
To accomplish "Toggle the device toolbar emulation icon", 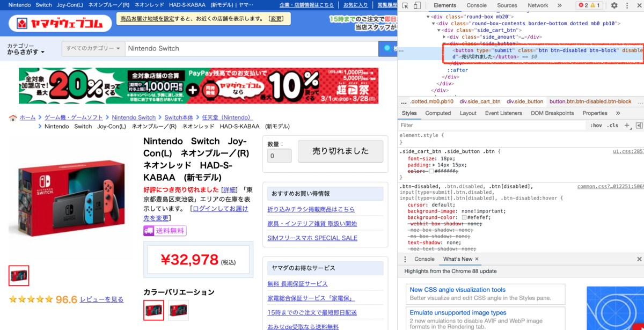I will pos(417,5).
